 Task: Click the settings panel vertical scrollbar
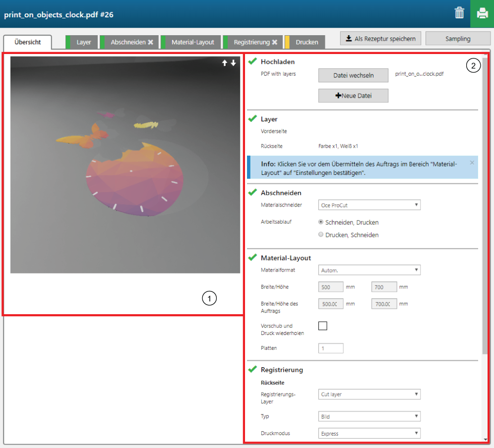(484, 198)
